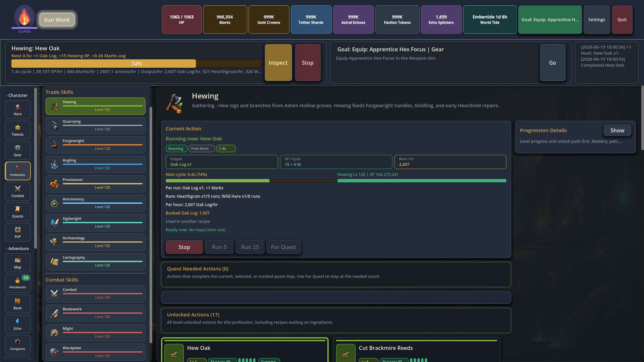
Task: Select the Forgewright trade skill
Action: tap(96, 145)
